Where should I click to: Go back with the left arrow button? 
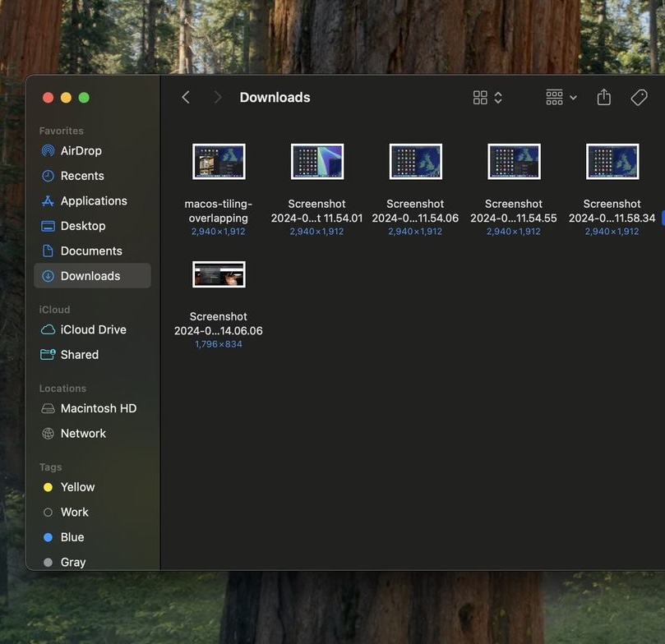(186, 97)
